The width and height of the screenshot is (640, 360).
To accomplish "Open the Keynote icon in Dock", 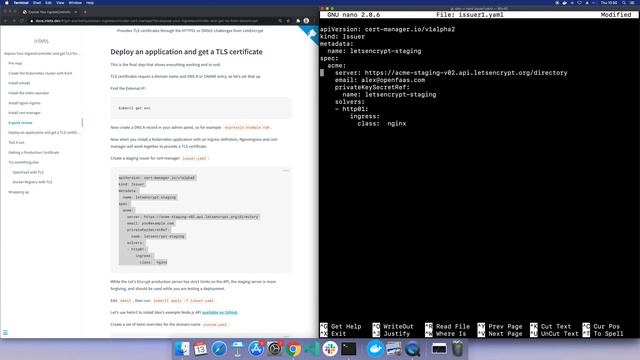I will [238, 349].
